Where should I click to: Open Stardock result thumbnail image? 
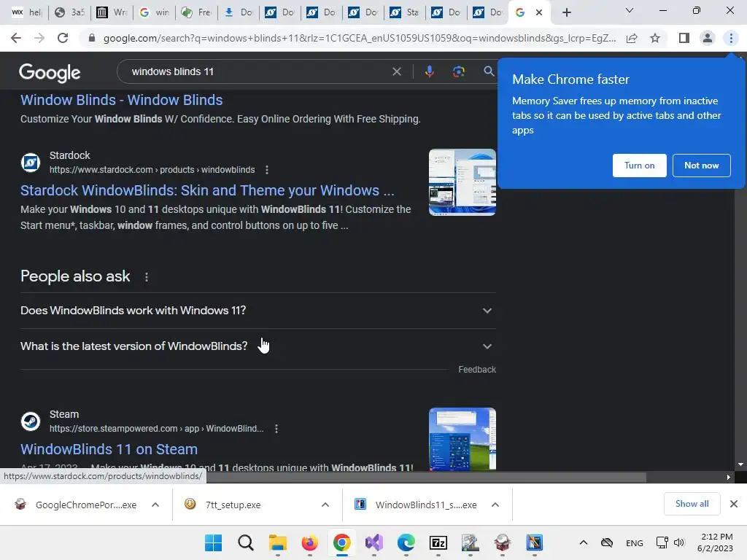click(462, 182)
